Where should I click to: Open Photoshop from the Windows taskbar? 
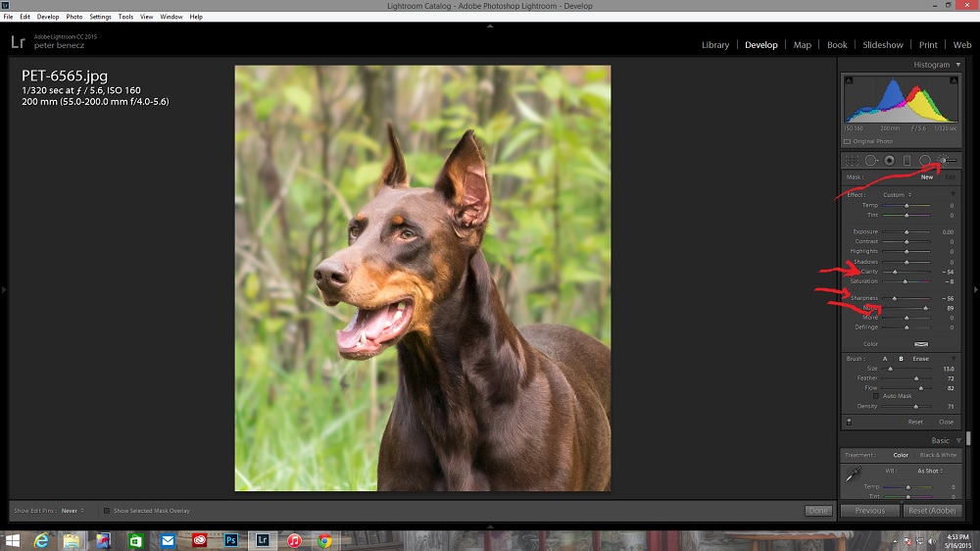231,540
